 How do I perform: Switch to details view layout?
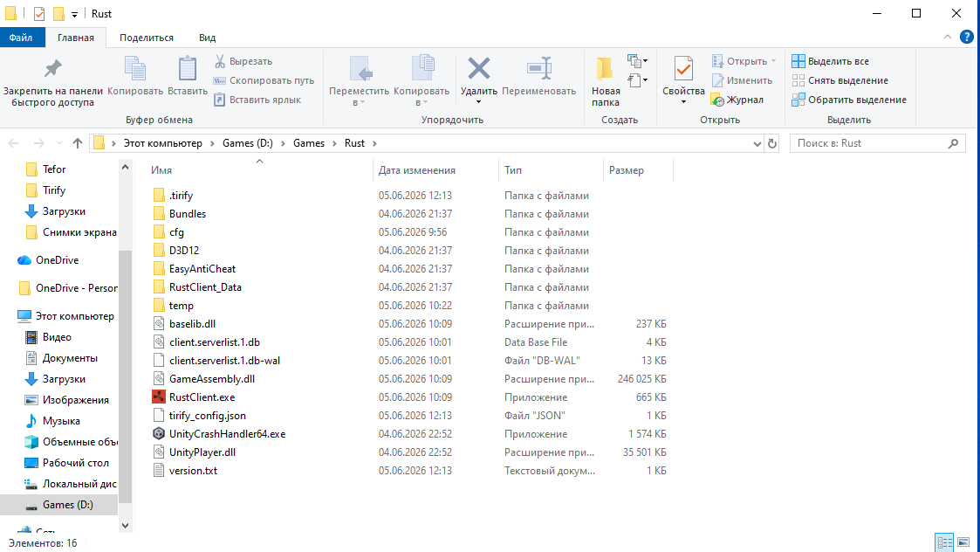943,542
